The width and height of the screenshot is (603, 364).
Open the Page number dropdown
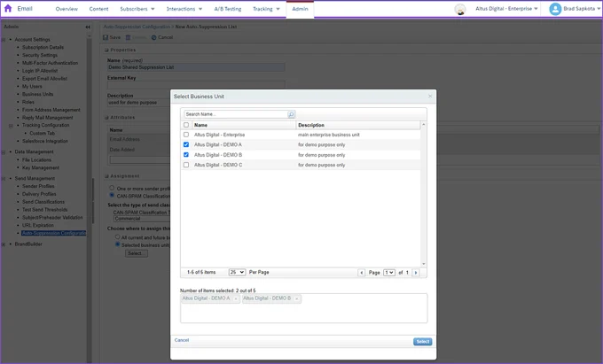(x=389, y=273)
